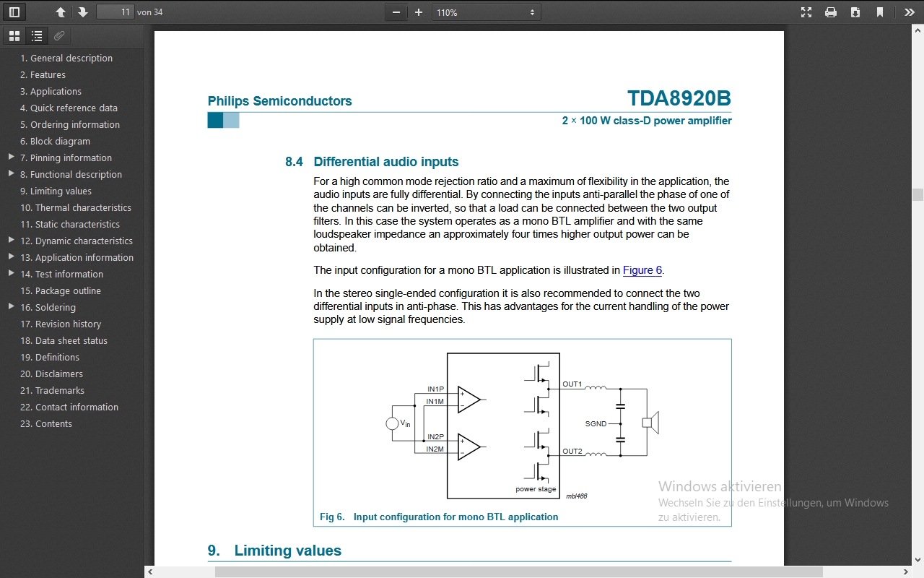Click the zoom in plus button
The height and width of the screenshot is (578, 924).
click(419, 12)
